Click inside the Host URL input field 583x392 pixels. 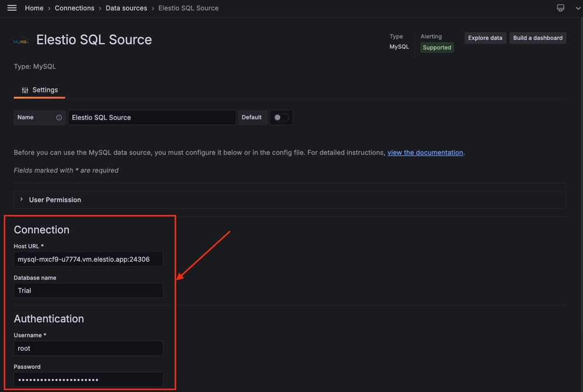point(88,259)
